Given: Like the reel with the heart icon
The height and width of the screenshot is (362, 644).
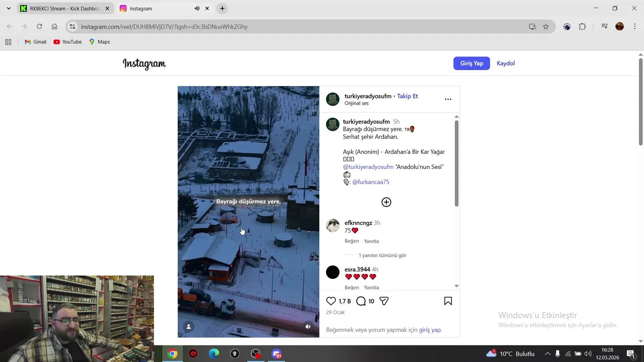Looking at the screenshot, I should pos(331,301).
